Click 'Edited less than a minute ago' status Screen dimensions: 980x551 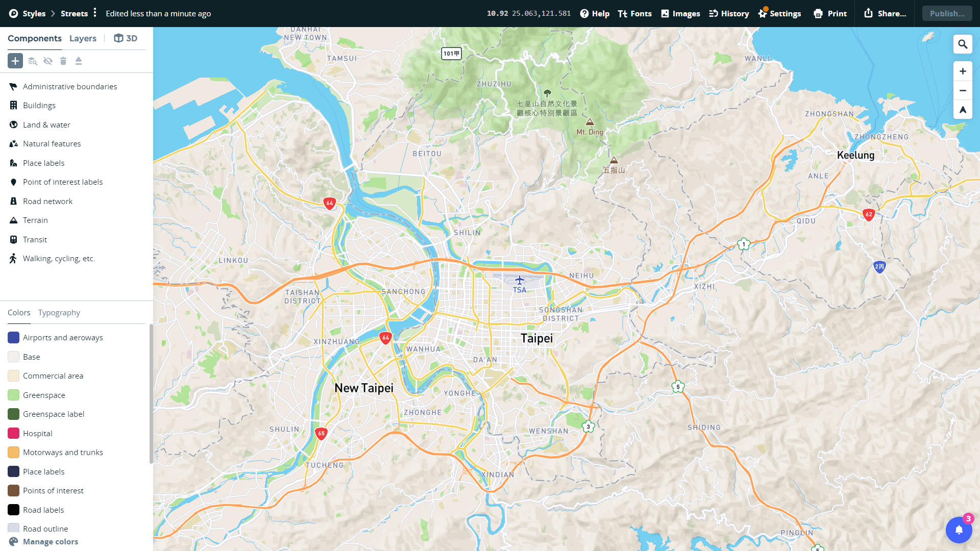158,14
